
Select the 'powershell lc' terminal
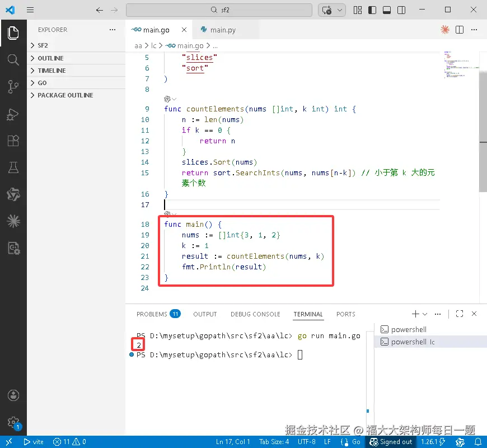point(430,342)
